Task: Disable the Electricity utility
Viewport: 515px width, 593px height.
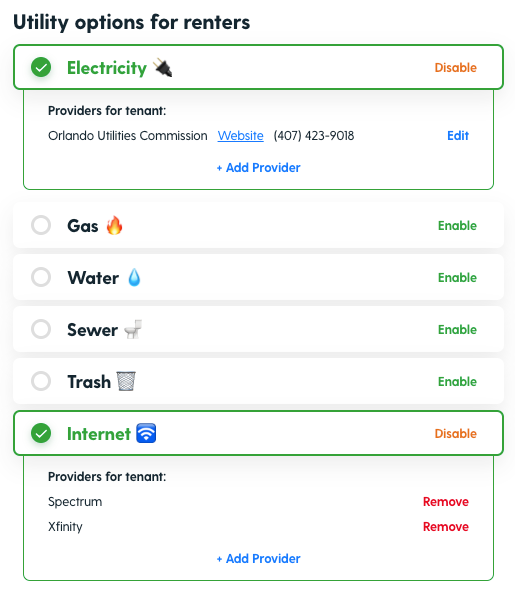Action: 455,68
